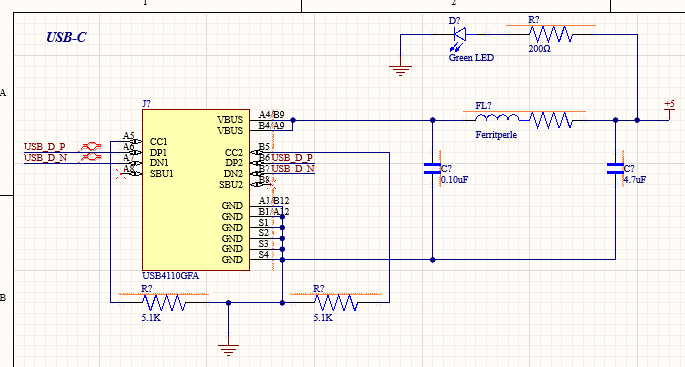Click the right 5.1K resistor on CC2
685x367 pixels.
point(336,302)
